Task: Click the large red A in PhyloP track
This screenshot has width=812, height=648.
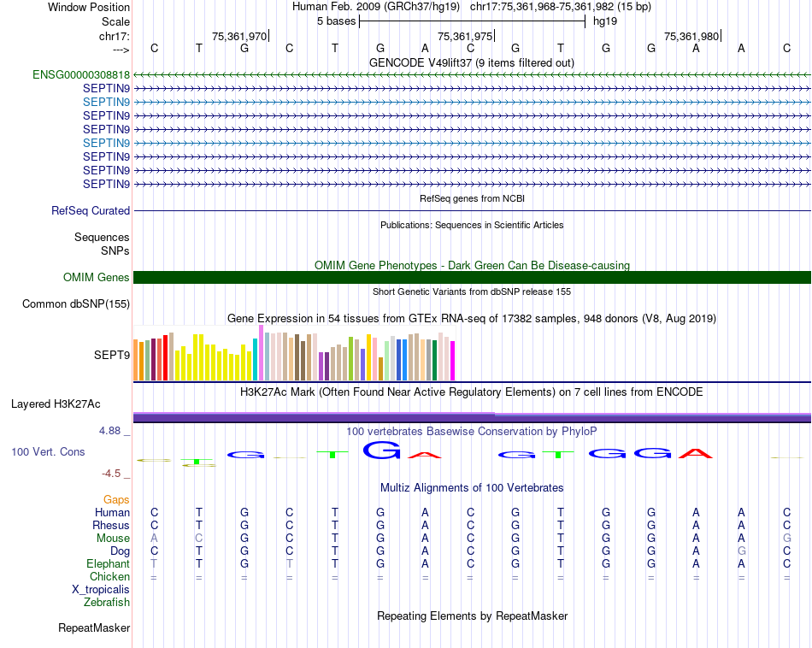Action: (x=696, y=454)
